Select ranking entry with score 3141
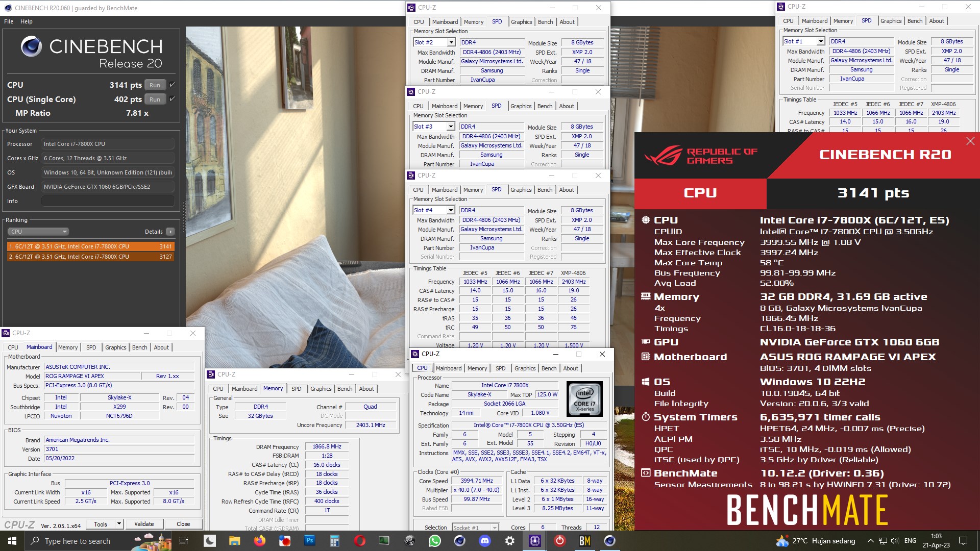The height and width of the screenshot is (551, 980). (91, 246)
